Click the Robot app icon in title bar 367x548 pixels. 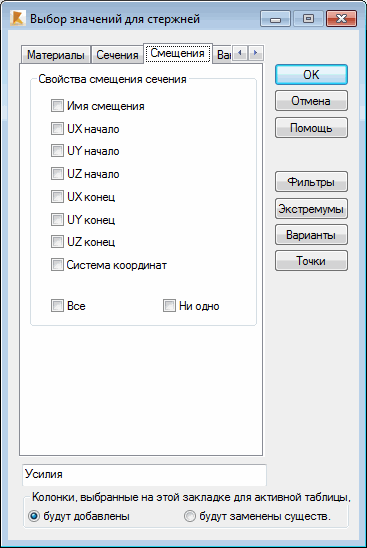pyautogui.click(x=17, y=18)
